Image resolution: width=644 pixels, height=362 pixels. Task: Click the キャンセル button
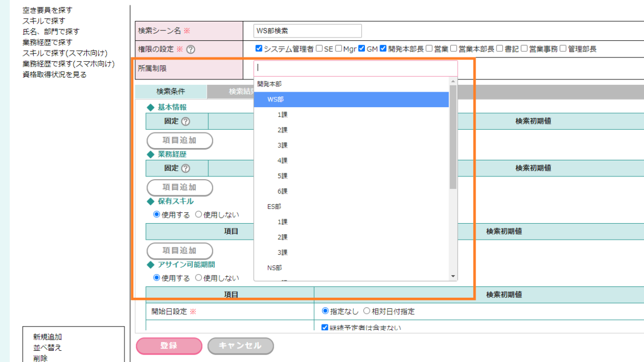click(240, 346)
